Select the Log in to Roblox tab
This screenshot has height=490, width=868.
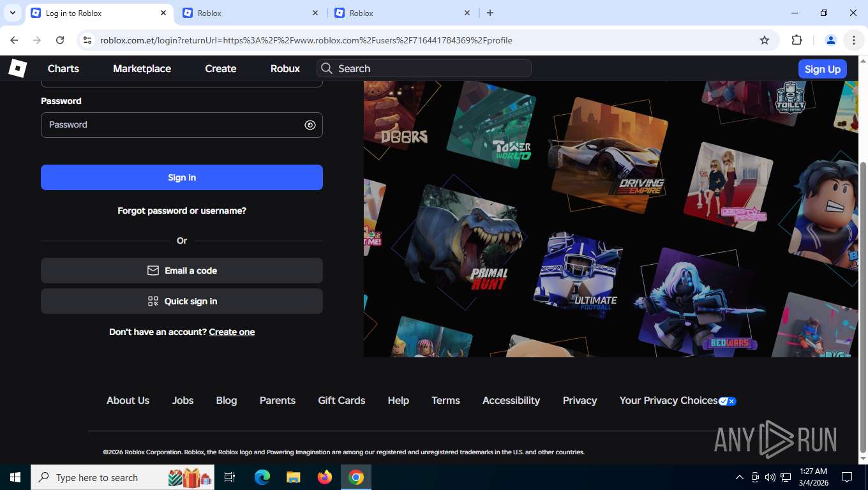point(99,13)
